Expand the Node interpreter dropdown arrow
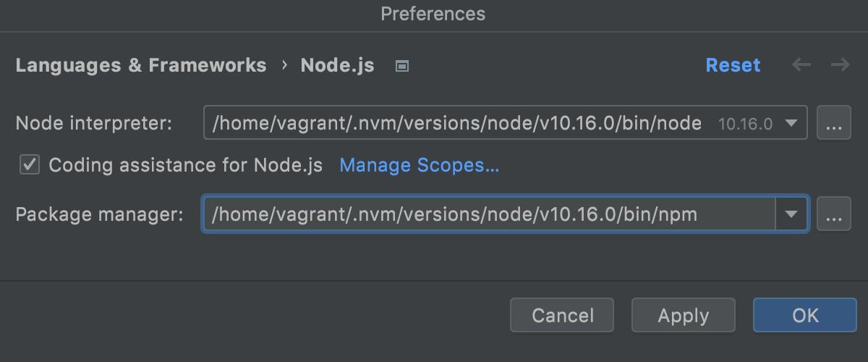 (791, 123)
